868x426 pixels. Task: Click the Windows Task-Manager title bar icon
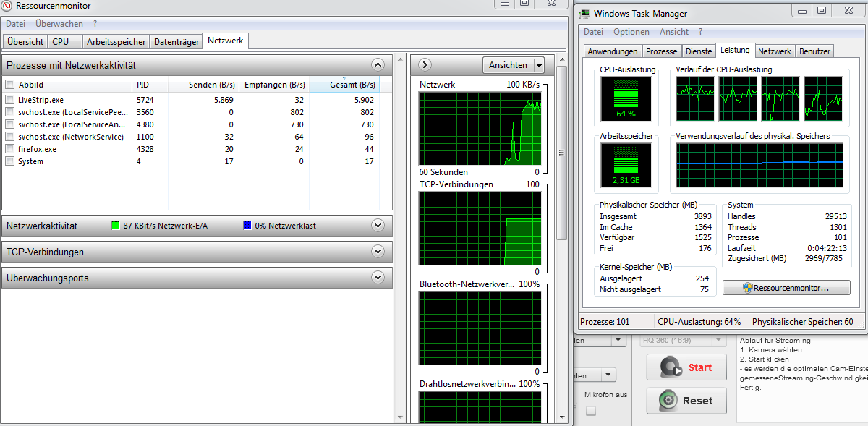[584, 13]
